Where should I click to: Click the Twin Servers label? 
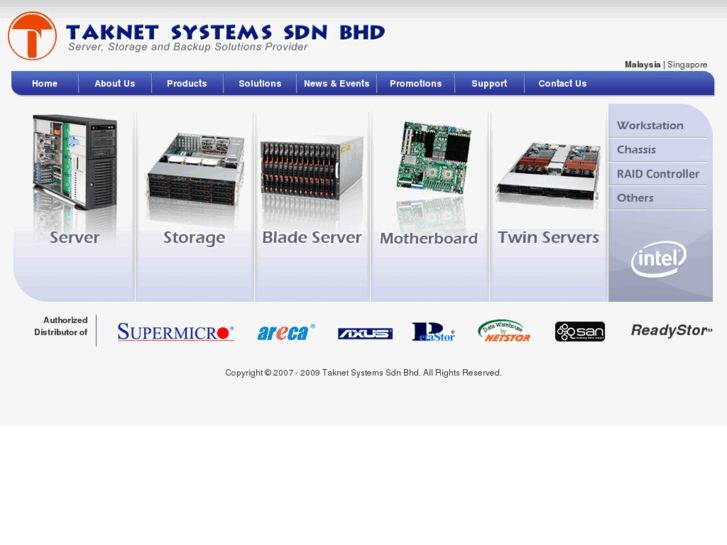click(548, 237)
